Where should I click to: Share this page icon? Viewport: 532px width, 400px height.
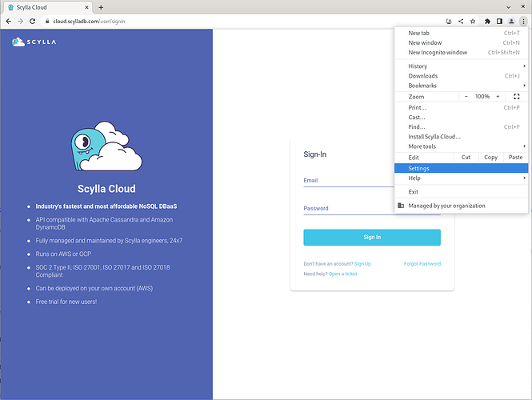point(461,22)
